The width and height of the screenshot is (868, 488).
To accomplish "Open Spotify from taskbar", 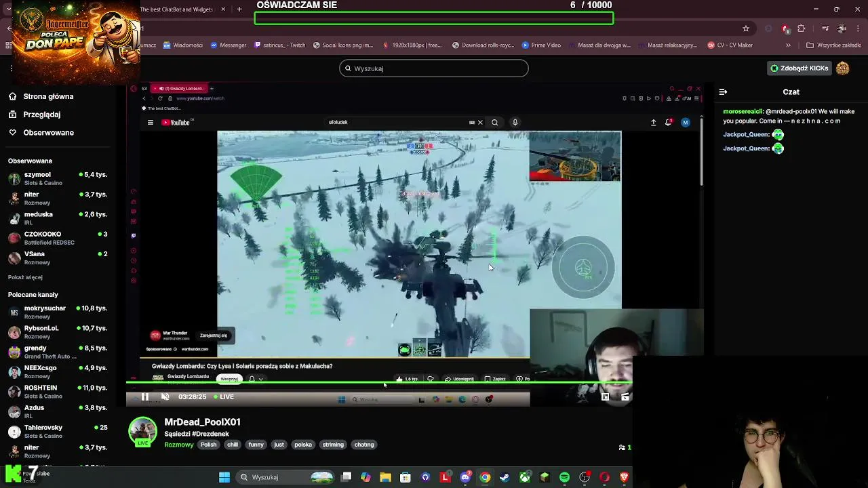I will 564,477.
